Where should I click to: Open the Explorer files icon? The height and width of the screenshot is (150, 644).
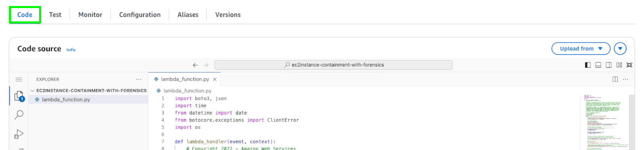click(x=19, y=96)
